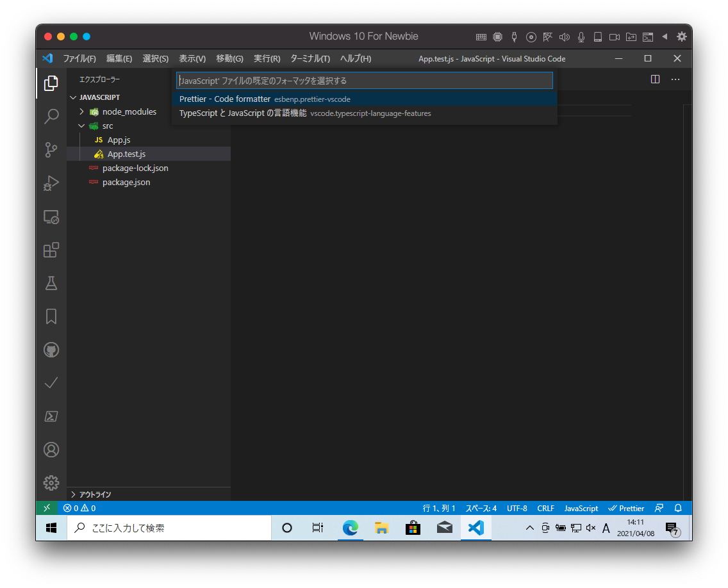Click the Windows taskbar search box

[x=169, y=528]
